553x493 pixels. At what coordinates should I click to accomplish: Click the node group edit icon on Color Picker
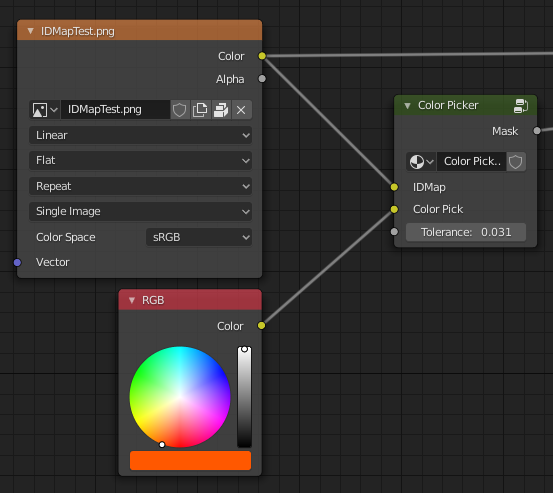point(521,105)
